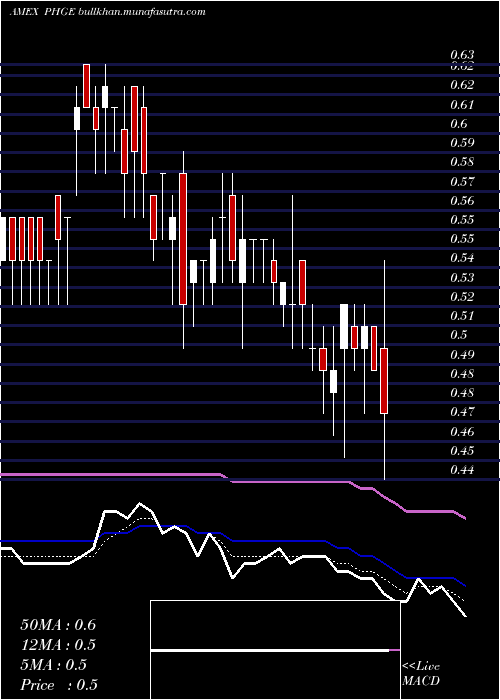Click the 0.57 price axis label
The image size is (500, 700).
pyautogui.click(x=462, y=181)
